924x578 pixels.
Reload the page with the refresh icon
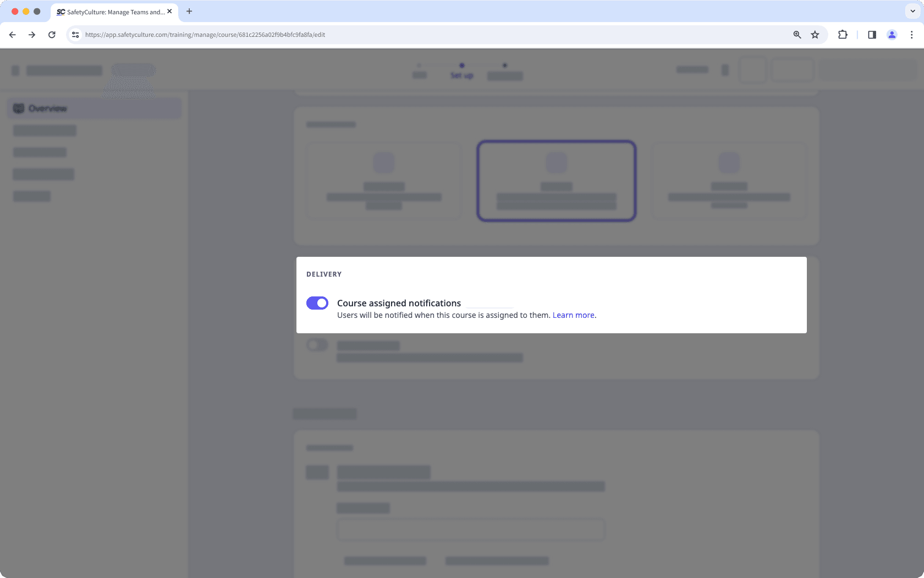coord(52,34)
